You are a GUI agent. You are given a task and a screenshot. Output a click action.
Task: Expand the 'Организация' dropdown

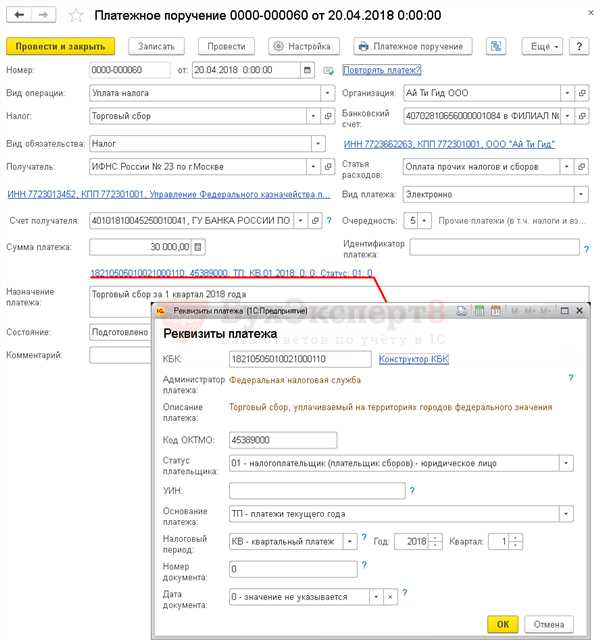point(567,93)
